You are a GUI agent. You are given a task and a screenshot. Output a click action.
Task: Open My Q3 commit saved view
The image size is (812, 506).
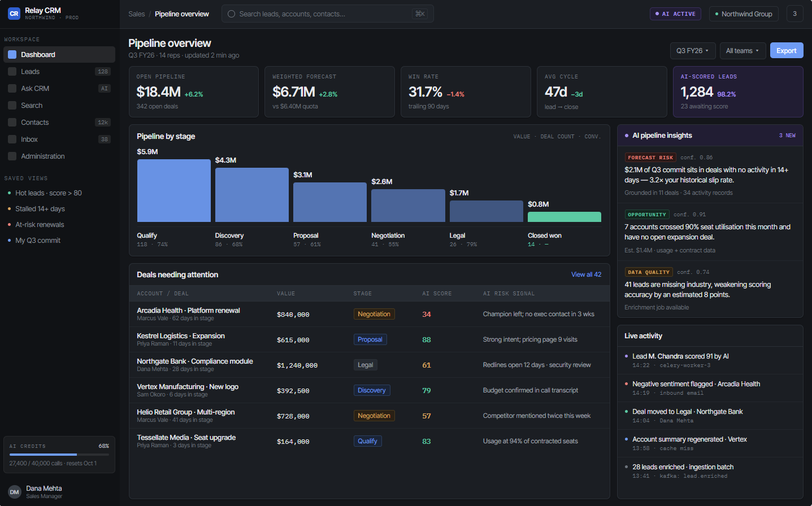[x=59, y=241]
